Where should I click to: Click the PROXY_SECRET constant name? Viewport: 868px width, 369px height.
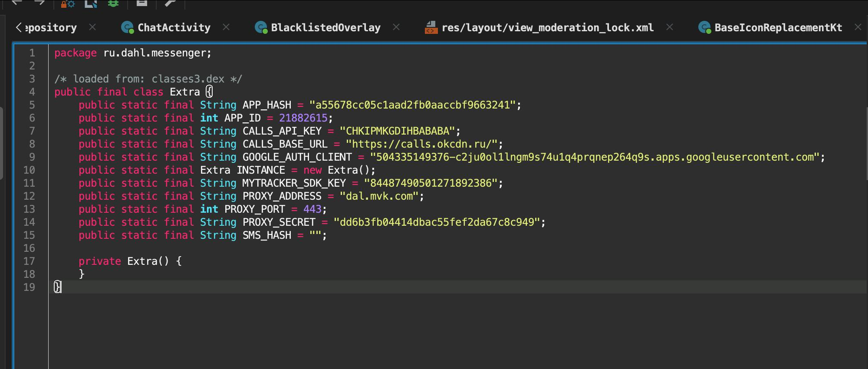tap(279, 222)
